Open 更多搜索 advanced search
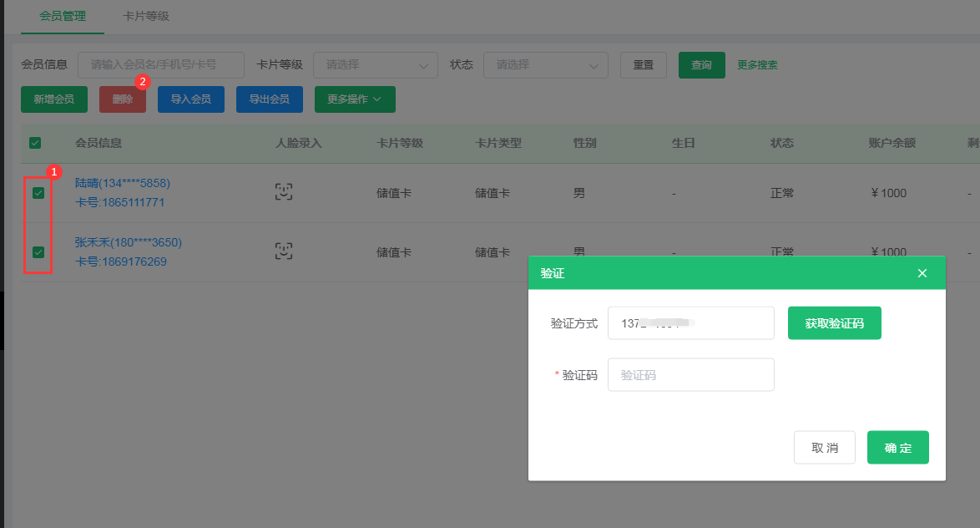Viewport: 980px width, 528px height. 755,64
